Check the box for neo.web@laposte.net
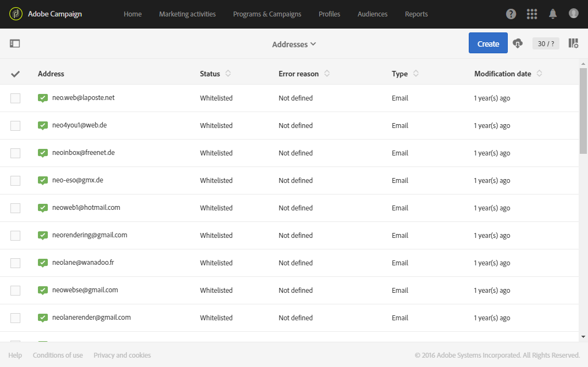This screenshot has width=588, height=367. 15,98
